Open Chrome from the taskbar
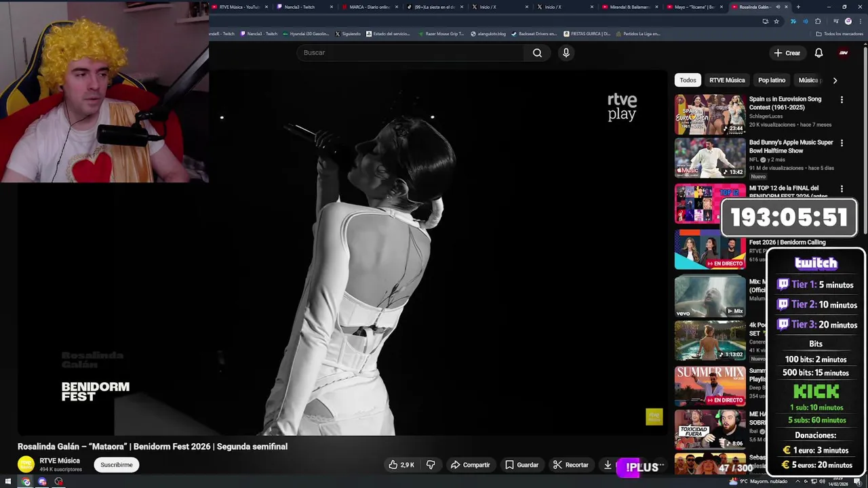 click(26, 482)
